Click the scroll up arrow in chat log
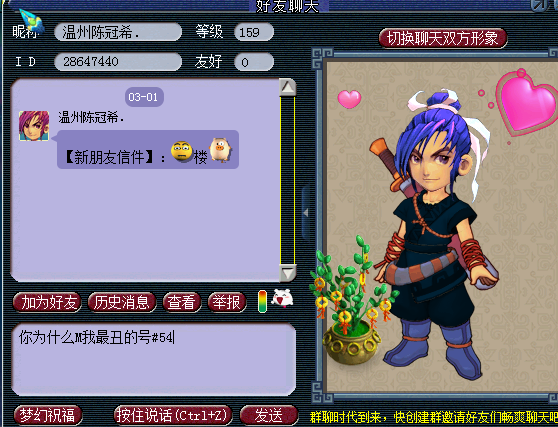The height and width of the screenshot is (427, 558). (288, 87)
